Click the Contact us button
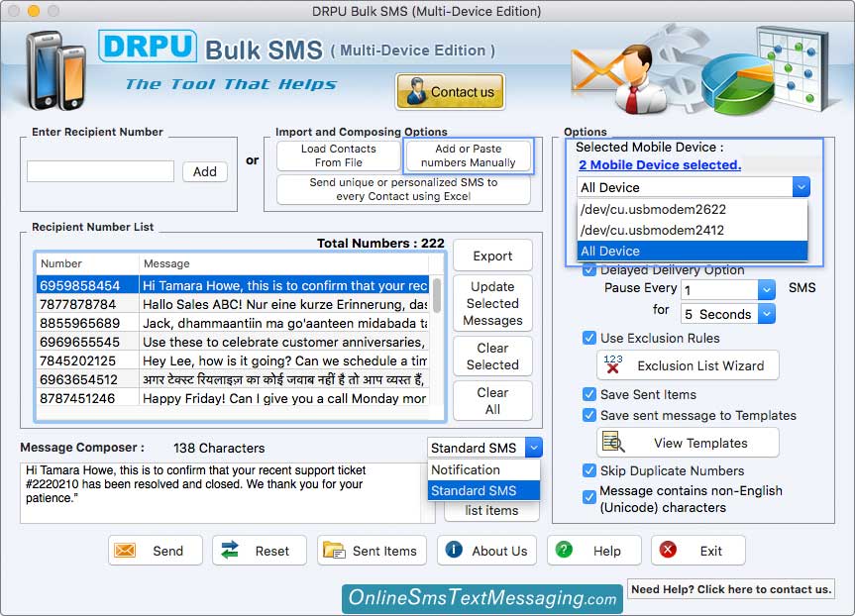This screenshot has width=855, height=616. pyautogui.click(x=450, y=91)
